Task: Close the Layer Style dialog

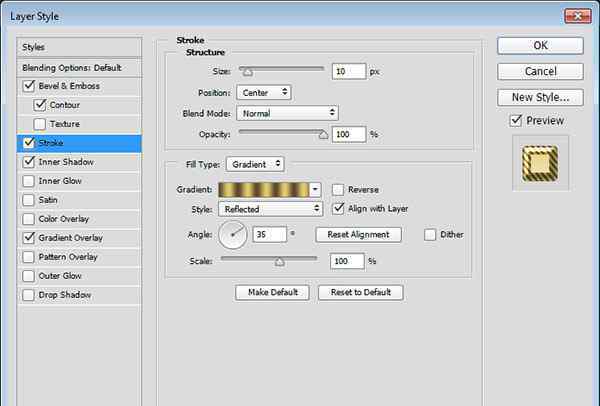Action: pyautogui.click(x=577, y=16)
